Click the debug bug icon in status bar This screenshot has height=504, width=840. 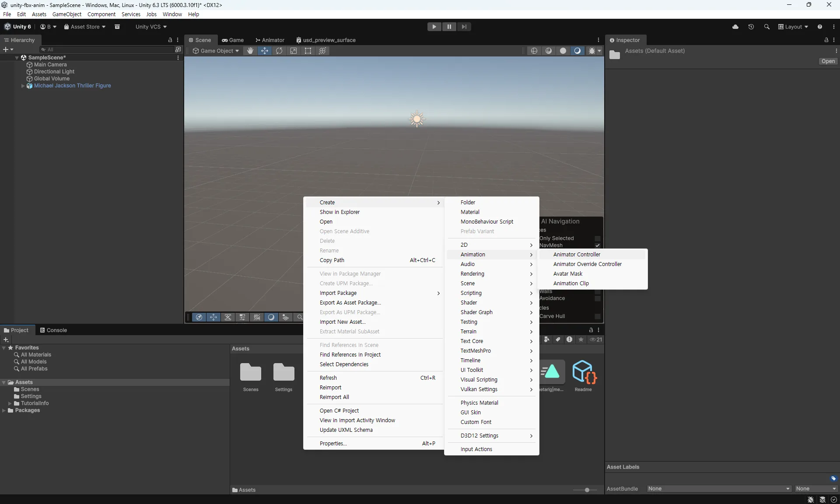811,500
